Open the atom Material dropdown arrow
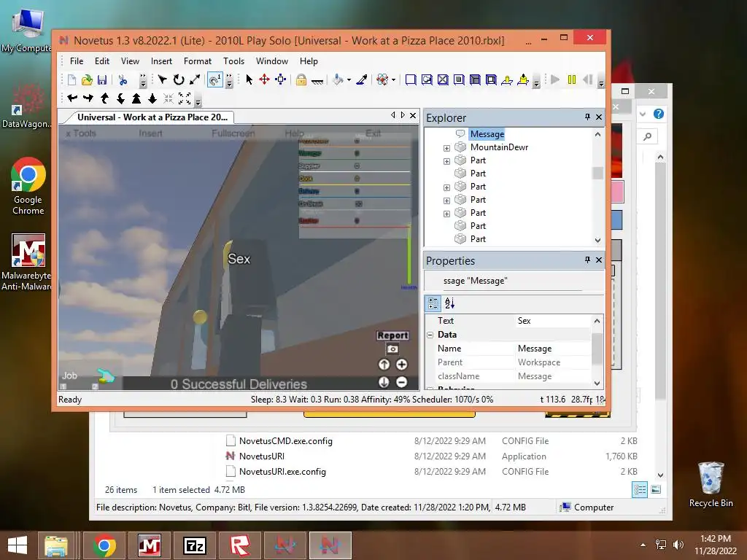Image resolution: width=747 pixels, height=560 pixels. click(x=393, y=80)
